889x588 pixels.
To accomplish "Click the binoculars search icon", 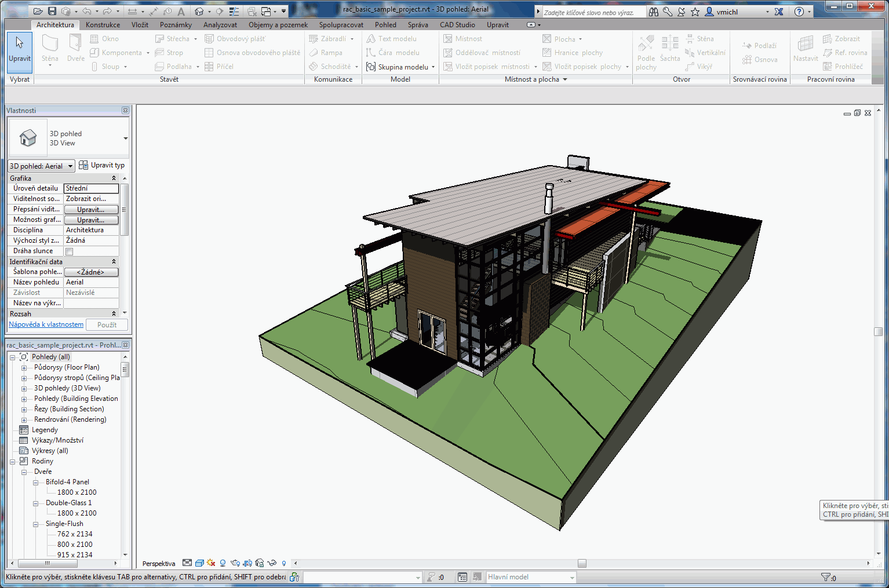I will click(654, 12).
